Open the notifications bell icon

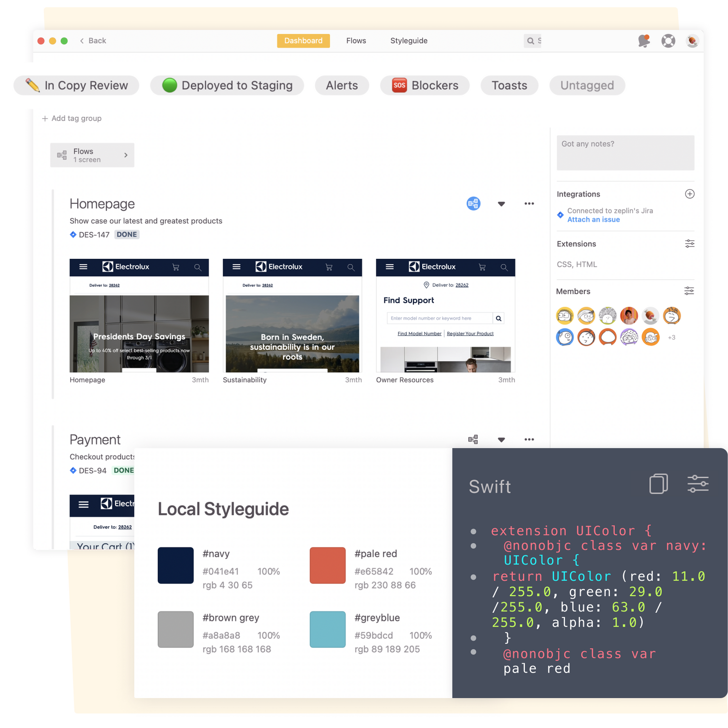click(x=644, y=41)
